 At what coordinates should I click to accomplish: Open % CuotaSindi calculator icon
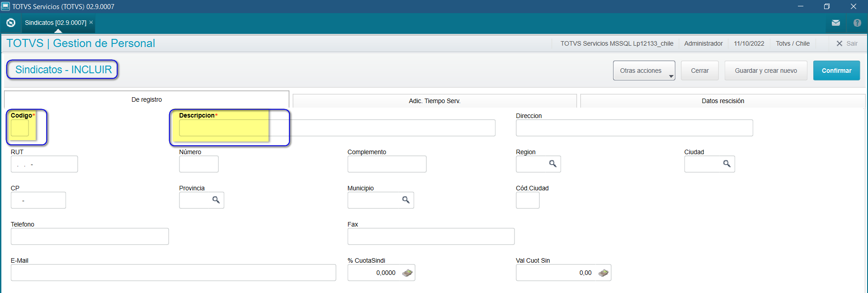[x=407, y=273]
